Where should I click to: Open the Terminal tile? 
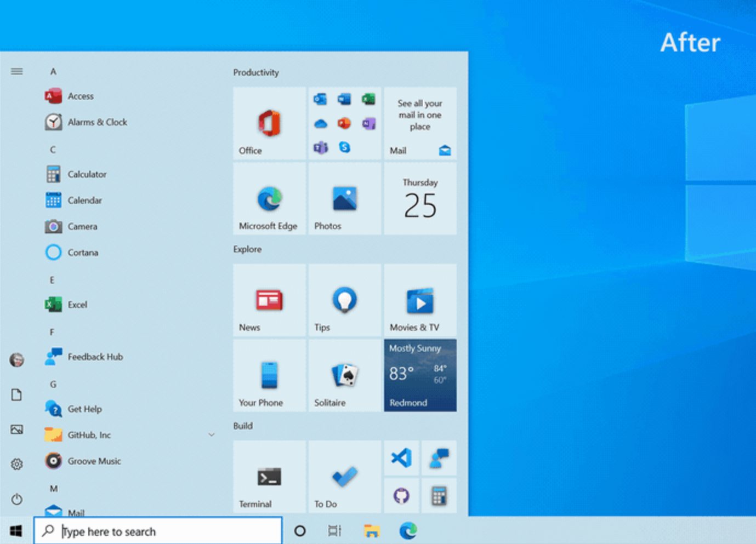tap(269, 477)
